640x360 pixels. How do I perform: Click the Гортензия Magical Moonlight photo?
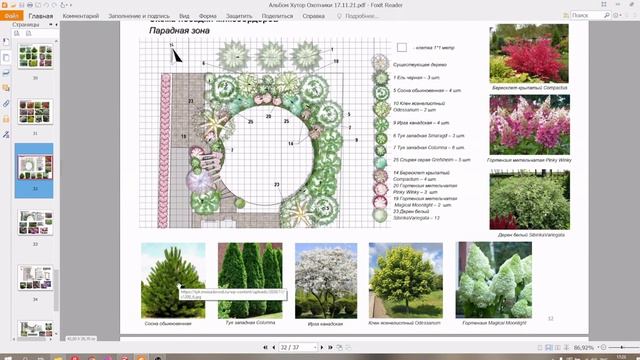click(494, 280)
